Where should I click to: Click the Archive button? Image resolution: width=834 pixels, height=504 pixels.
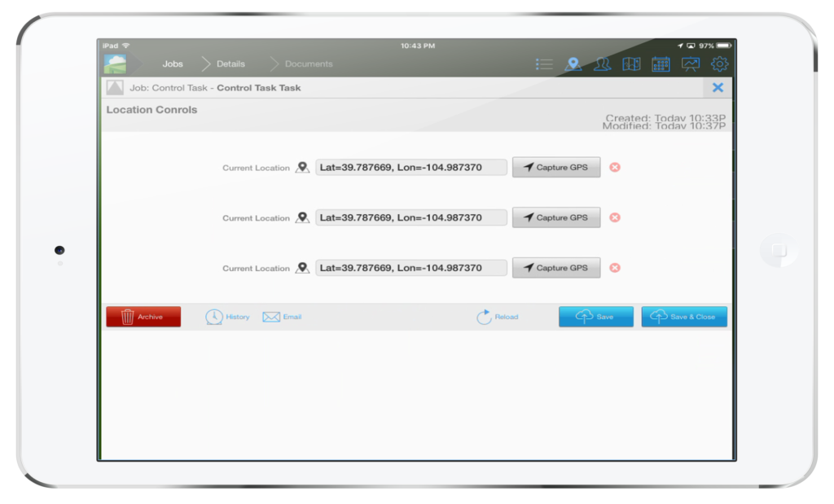click(143, 317)
